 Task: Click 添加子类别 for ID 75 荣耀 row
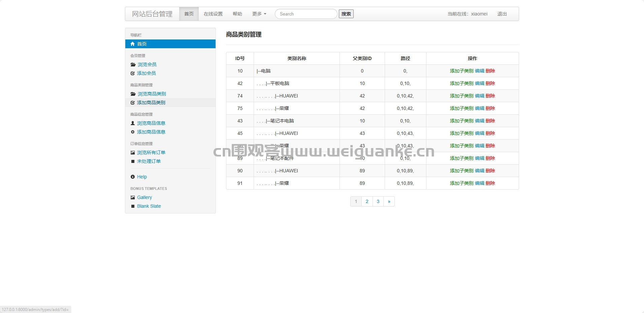(462, 108)
